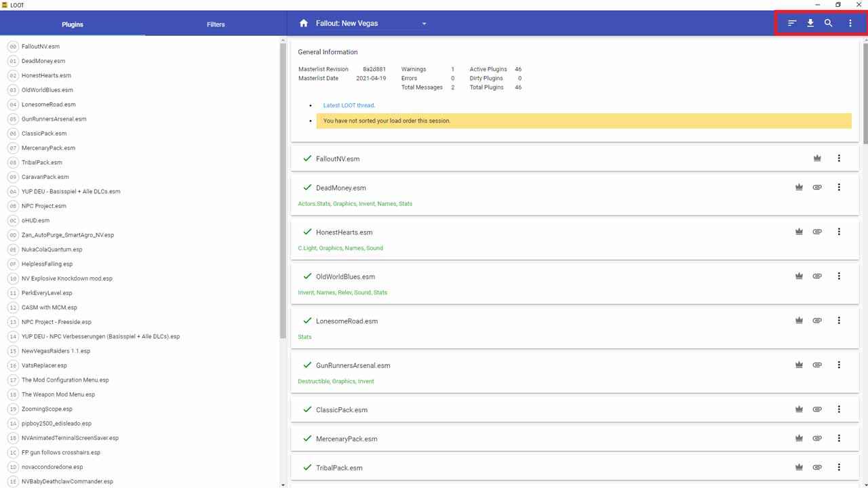Click the crown icon on LonesomeRoad.esm card
868x488 pixels.
pyautogui.click(x=799, y=321)
